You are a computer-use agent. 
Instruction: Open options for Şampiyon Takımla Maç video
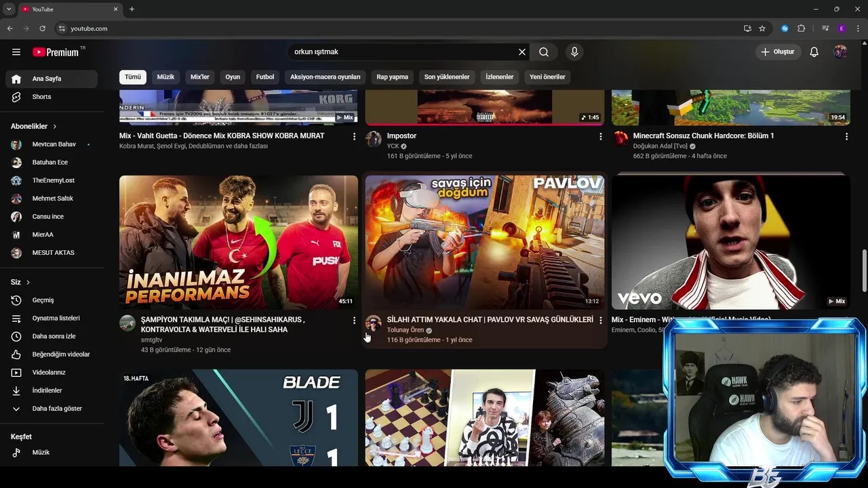coord(354,320)
